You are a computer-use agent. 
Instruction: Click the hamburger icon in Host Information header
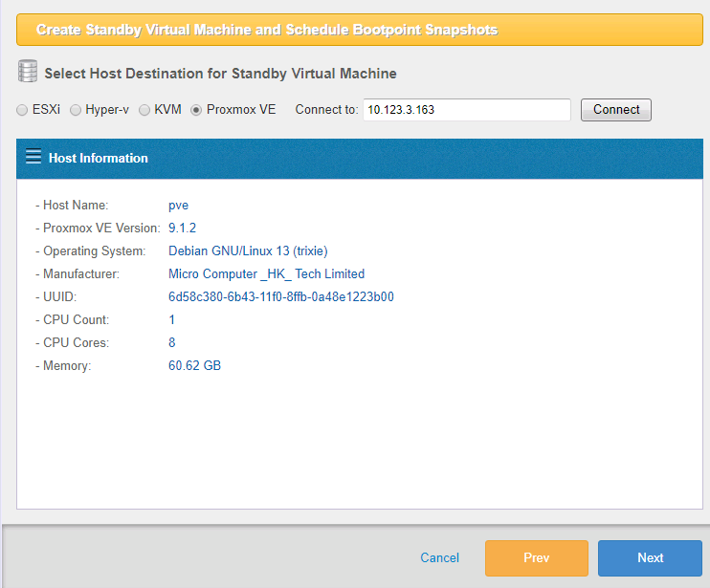pyautogui.click(x=33, y=158)
